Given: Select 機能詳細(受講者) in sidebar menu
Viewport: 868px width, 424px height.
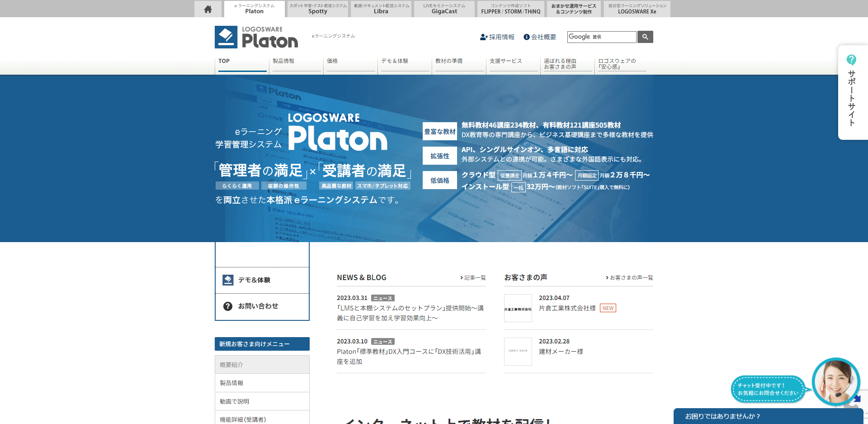Looking at the screenshot, I should pyautogui.click(x=262, y=418).
